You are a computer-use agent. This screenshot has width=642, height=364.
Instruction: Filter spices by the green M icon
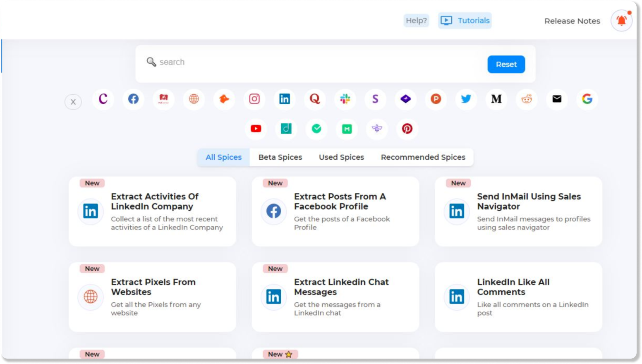click(x=347, y=129)
